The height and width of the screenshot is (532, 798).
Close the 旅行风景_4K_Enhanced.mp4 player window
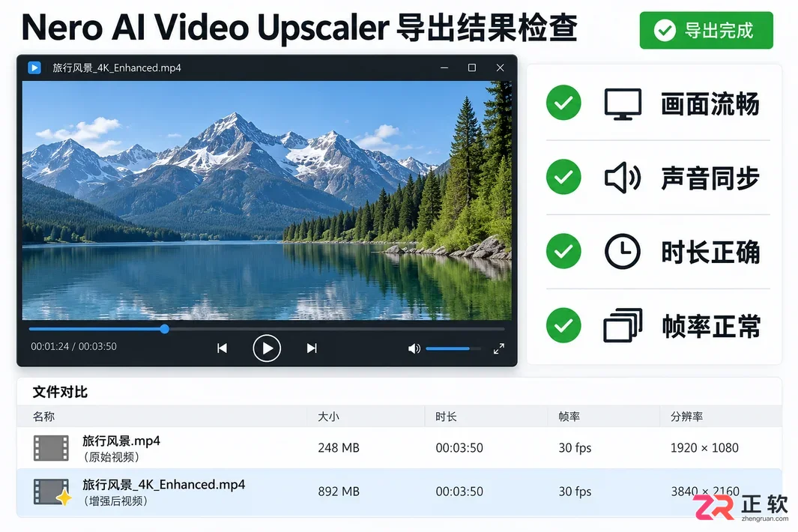click(x=501, y=67)
